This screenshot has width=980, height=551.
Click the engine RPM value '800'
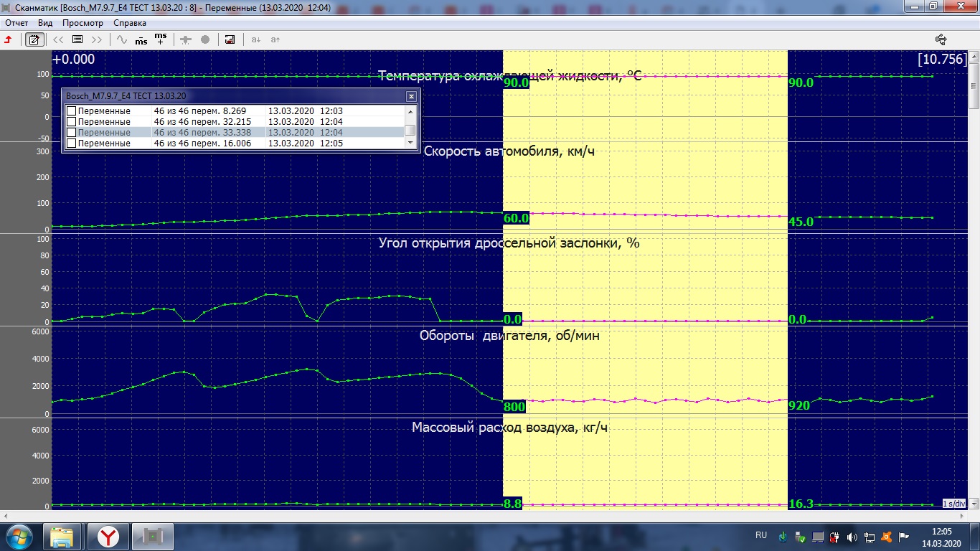[514, 407]
